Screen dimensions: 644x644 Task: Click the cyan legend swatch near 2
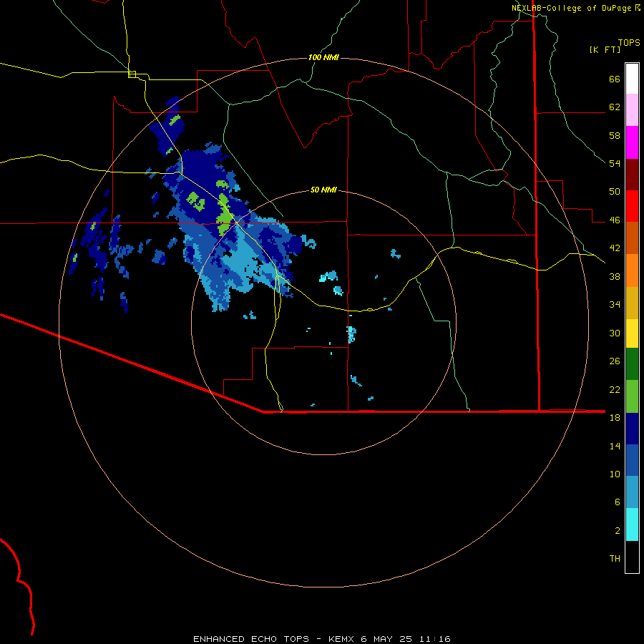pyautogui.click(x=632, y=525)
